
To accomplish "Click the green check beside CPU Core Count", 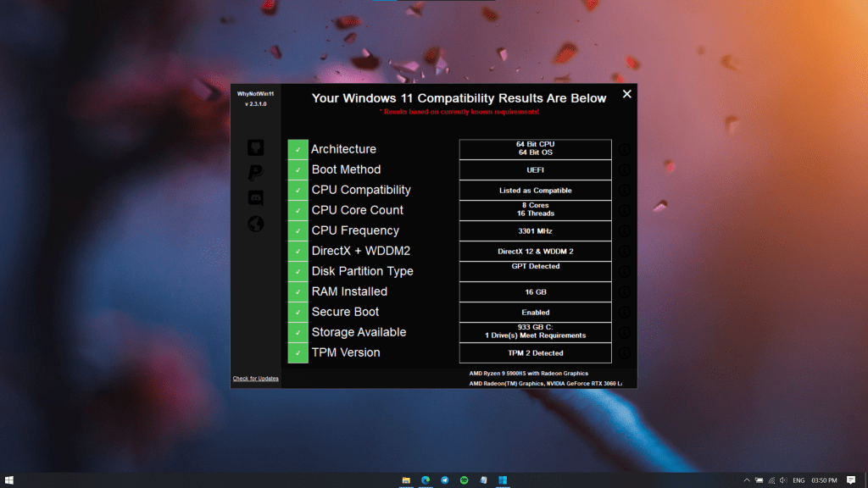I will tap(298, 210).
